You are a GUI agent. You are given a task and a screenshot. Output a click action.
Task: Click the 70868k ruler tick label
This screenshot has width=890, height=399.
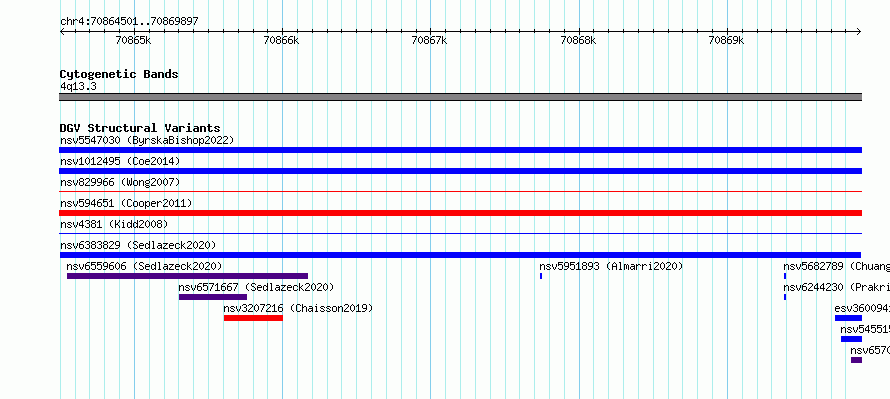tap(578, 41)
